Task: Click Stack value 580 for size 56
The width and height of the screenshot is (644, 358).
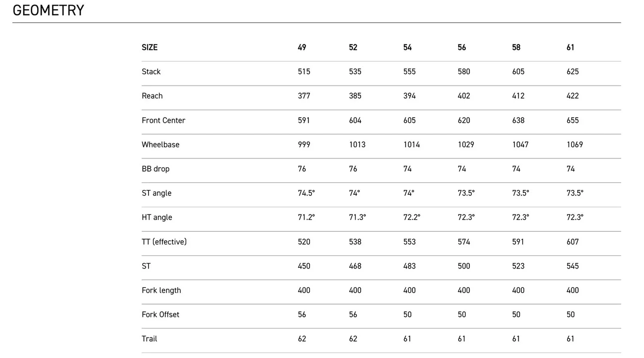Action: [x=464, y=72]
